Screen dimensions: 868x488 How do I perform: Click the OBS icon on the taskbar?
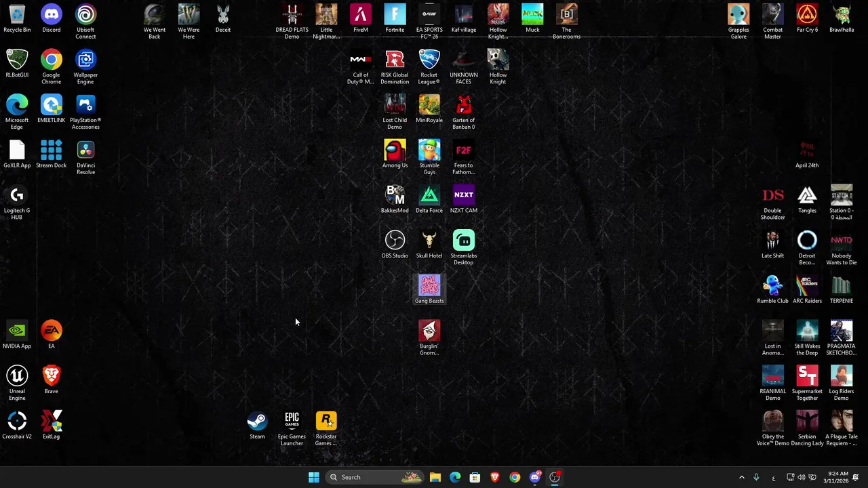(x=555, y=477)
